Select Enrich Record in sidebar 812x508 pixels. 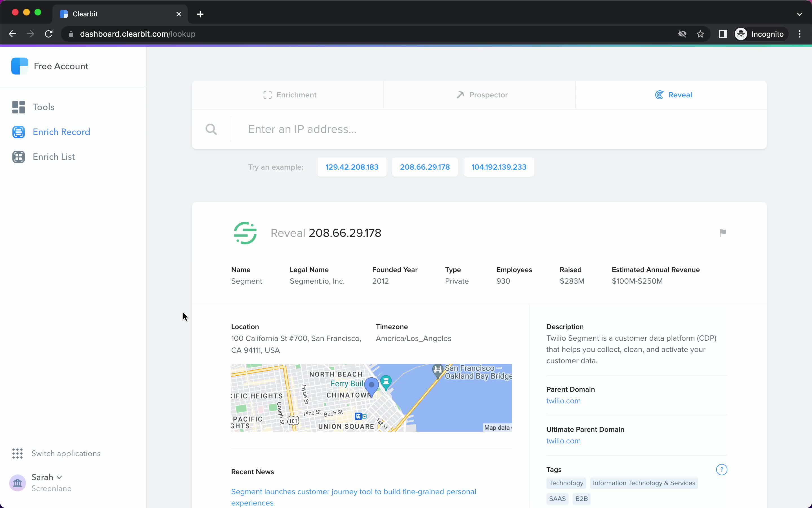(x=61, y=132)
